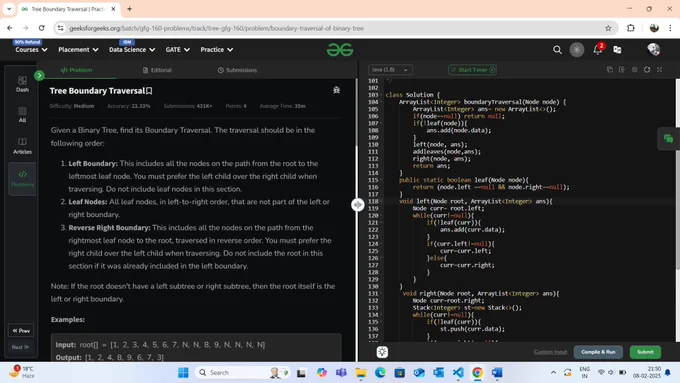Switch to the Problem tab

coord(77,70)
